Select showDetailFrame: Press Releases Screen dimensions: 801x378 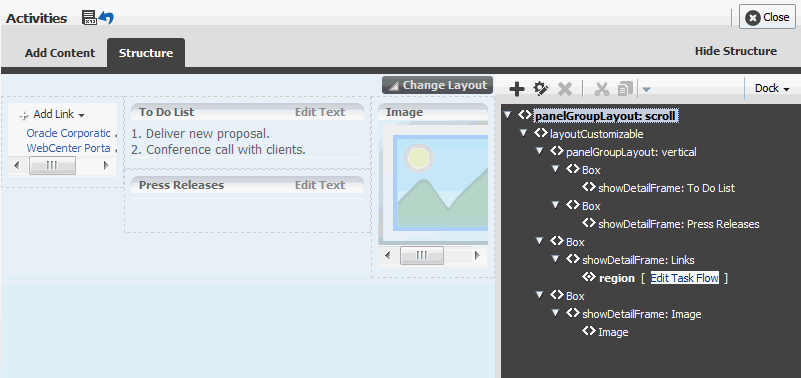(x=678, y=224)
